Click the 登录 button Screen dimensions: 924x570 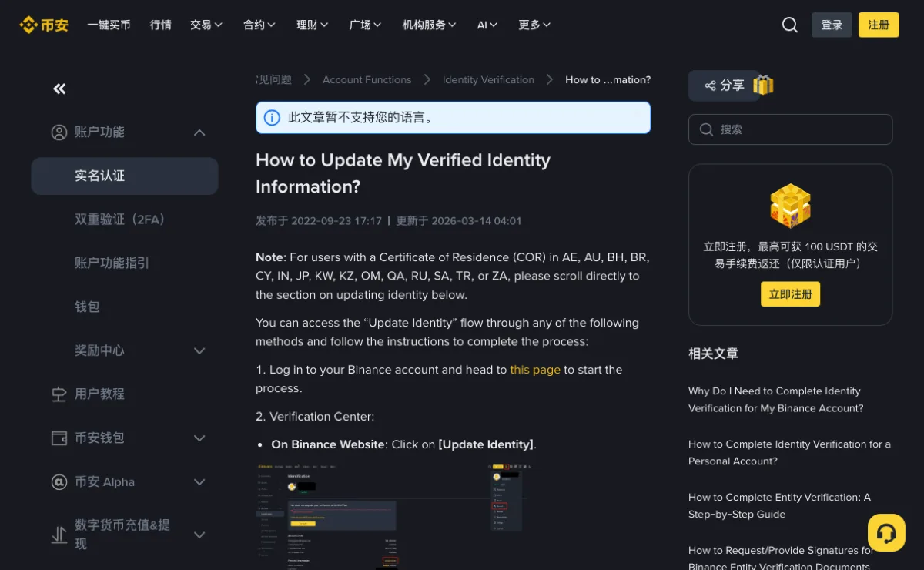point(832,25)
